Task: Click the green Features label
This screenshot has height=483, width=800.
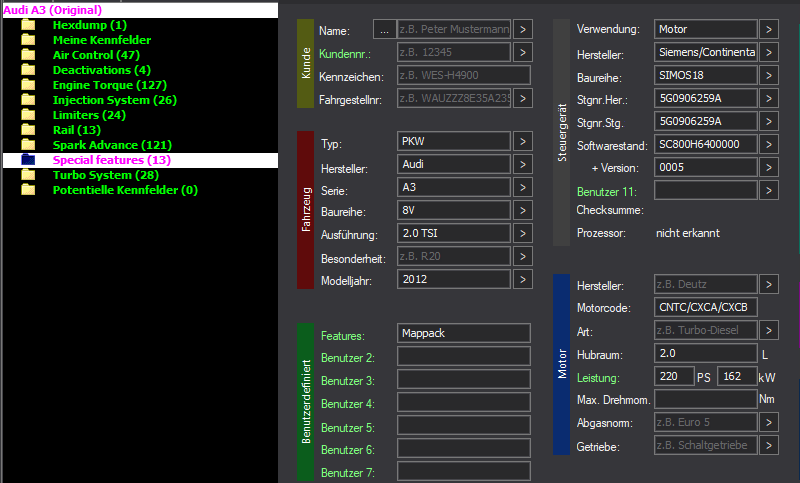Action: point(343,336)
